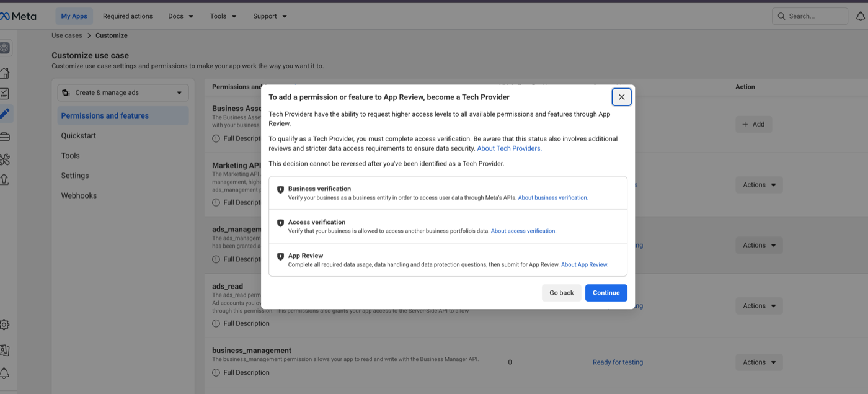The height and width of the screenshot is (394, 868).
Task: Click the upload publish icon in sidebar
Action: tap(4, 179)
